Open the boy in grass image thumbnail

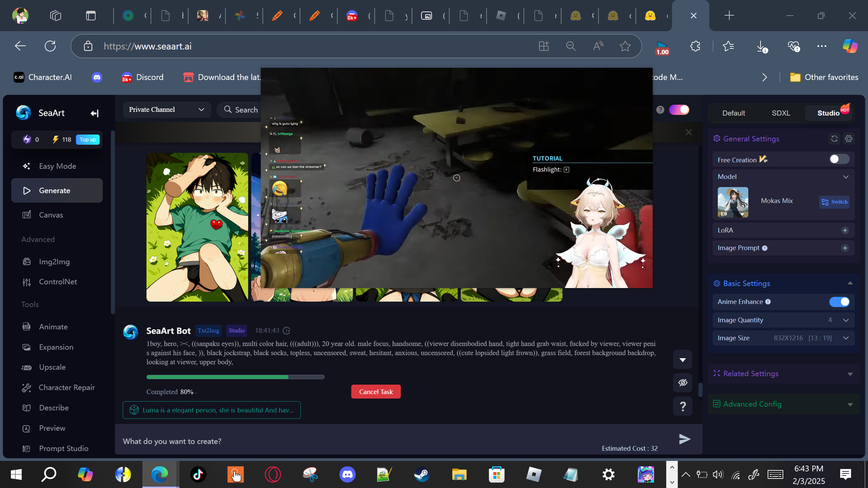(197, 227)
